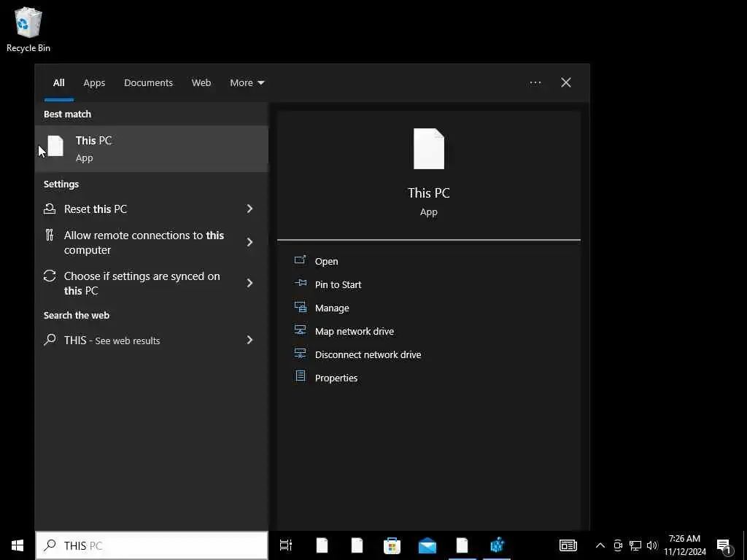Click the Best match heading
The height and width of the screenshot is (560, 747).
pyautogui.click(x=67, y=114)
